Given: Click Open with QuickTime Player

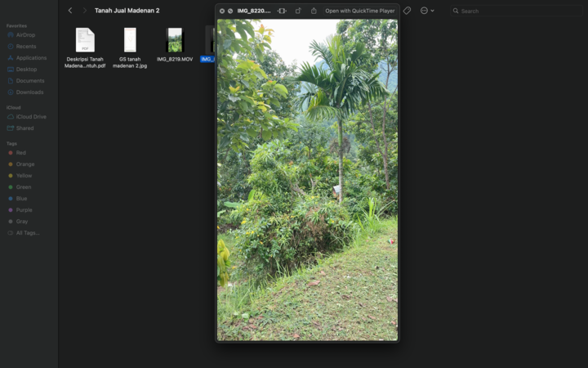Looking at the screenshot, I should tap(359, 11).
